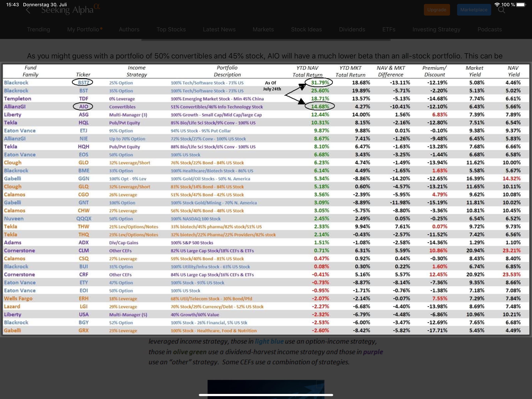532x399 pixels.
Task: Tap the Wi-Fi status icon
Action: point(497,4)
